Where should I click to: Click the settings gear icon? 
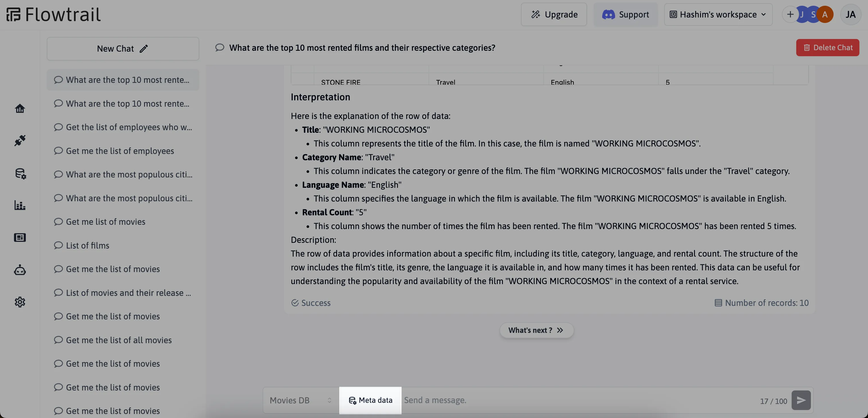click(x=20, y=302)
